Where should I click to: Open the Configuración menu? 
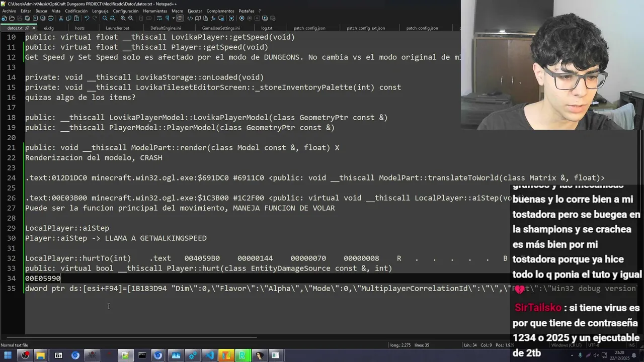tap(126, 11)
